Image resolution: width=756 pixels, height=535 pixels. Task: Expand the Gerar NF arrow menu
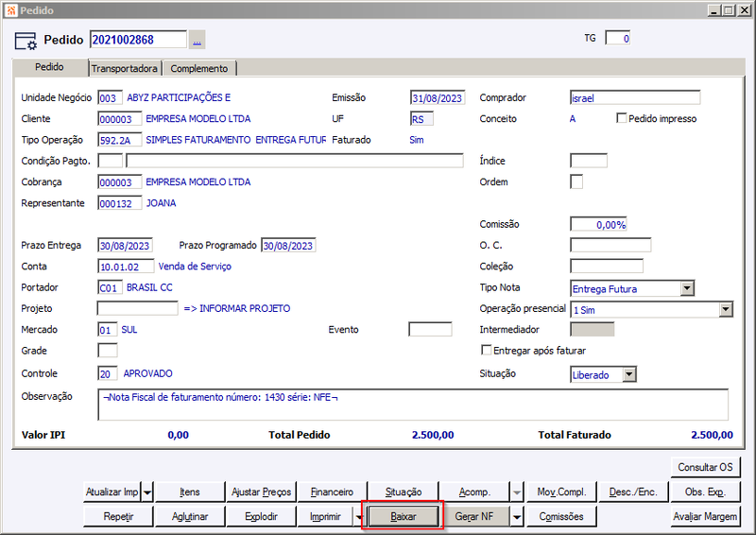click(x=517, y=517)
